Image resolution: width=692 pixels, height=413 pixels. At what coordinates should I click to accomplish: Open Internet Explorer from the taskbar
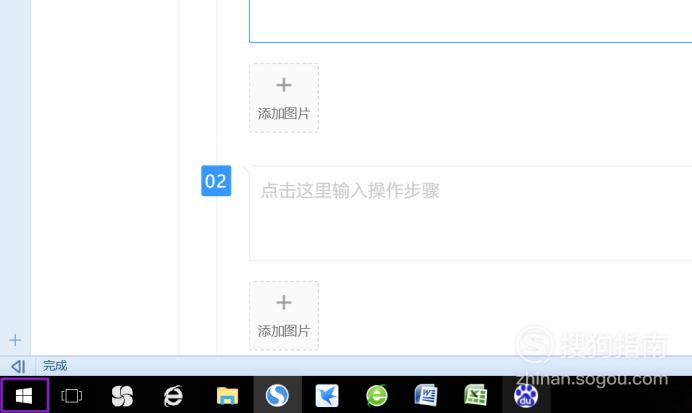pyautogui.click(x=173, y=395)
